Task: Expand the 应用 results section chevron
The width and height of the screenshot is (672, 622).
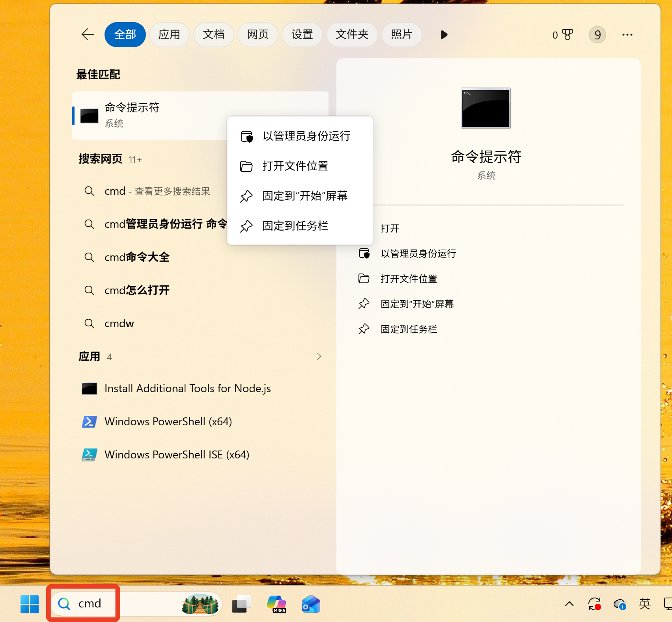Action: pos(319,356)
